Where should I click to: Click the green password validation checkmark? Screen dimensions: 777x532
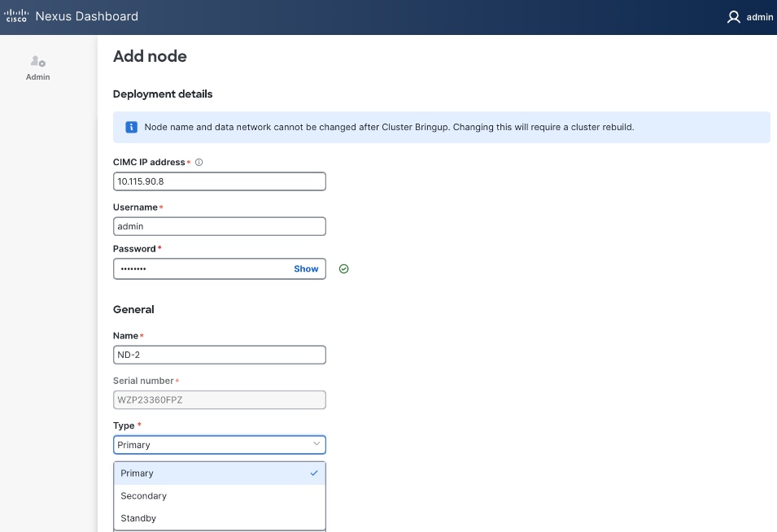343,268
